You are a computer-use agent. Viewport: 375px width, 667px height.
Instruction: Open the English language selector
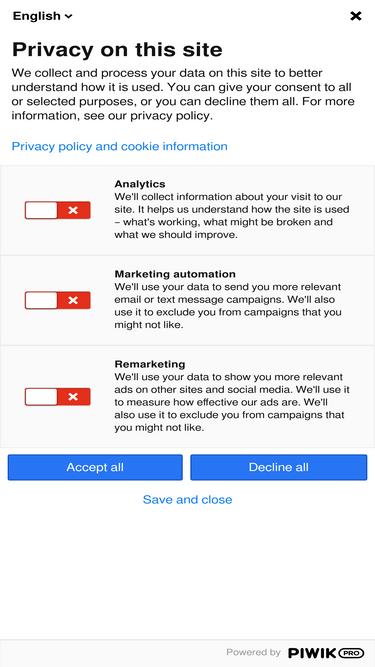[x=43, y=16]
